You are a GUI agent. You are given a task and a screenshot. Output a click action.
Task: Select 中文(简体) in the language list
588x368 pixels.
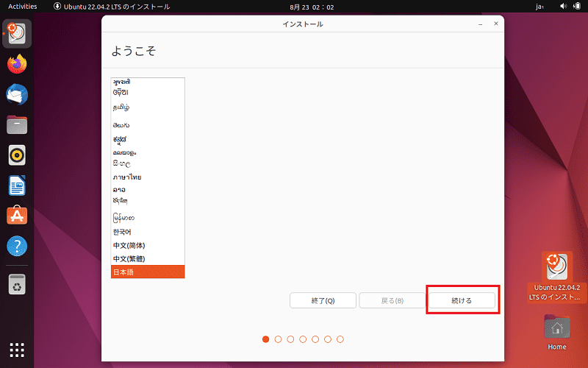coord(148,246)
